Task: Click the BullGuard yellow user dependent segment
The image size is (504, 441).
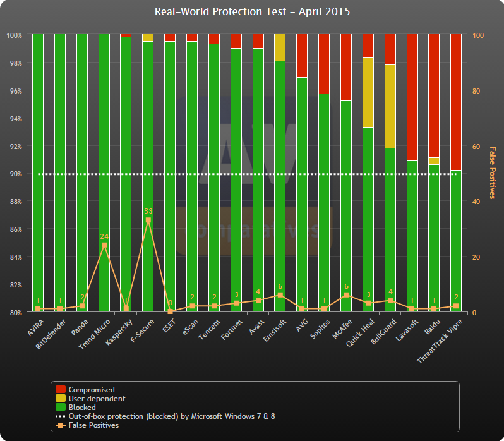Action: [x=390, y=106]
